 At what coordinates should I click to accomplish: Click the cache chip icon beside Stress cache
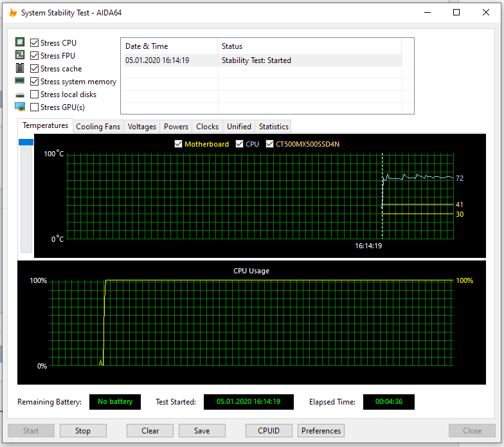20,68
